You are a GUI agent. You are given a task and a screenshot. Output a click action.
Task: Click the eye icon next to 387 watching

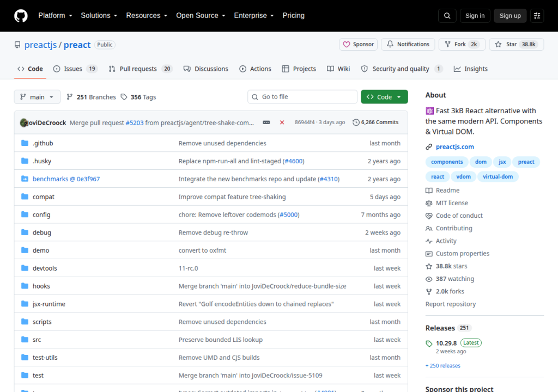429,279
